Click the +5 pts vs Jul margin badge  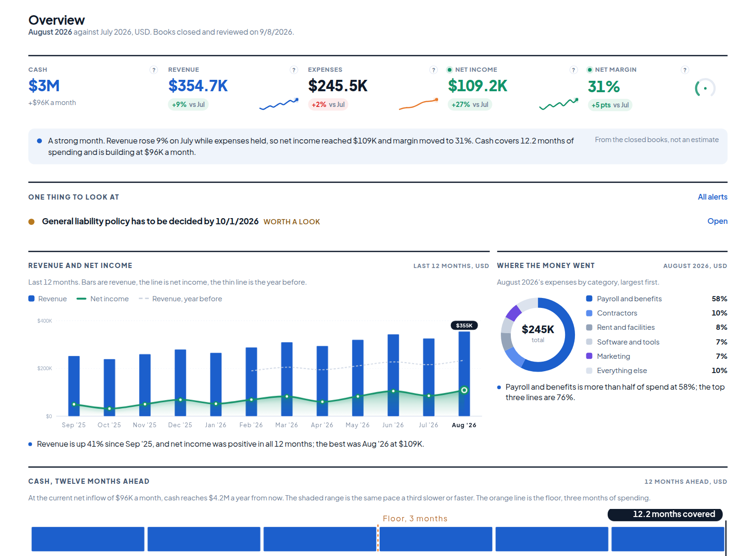(610, 105)
